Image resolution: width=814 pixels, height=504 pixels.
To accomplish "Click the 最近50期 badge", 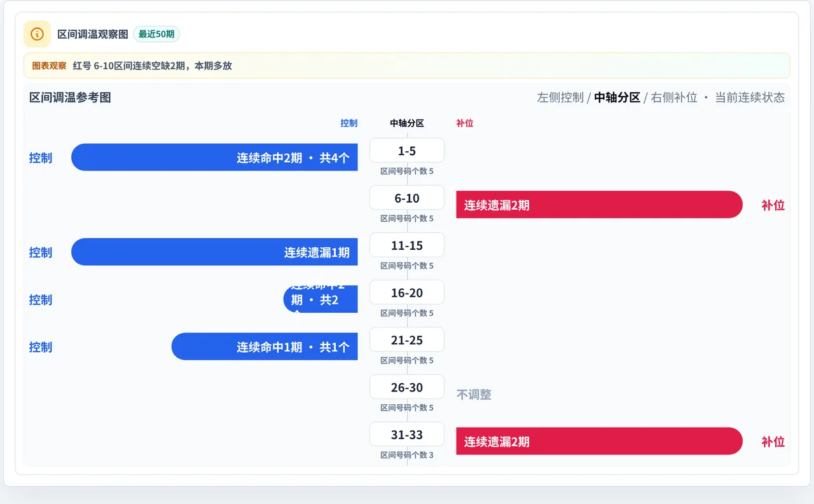I will coord(156,34).
